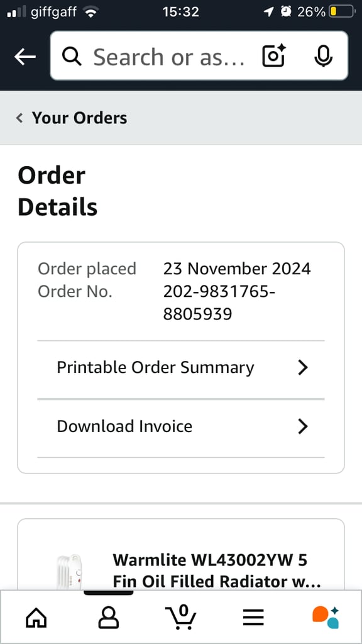Open shopping basket with 0 items
The width and height of the screenshot is (362, 644).
(181, 617)
